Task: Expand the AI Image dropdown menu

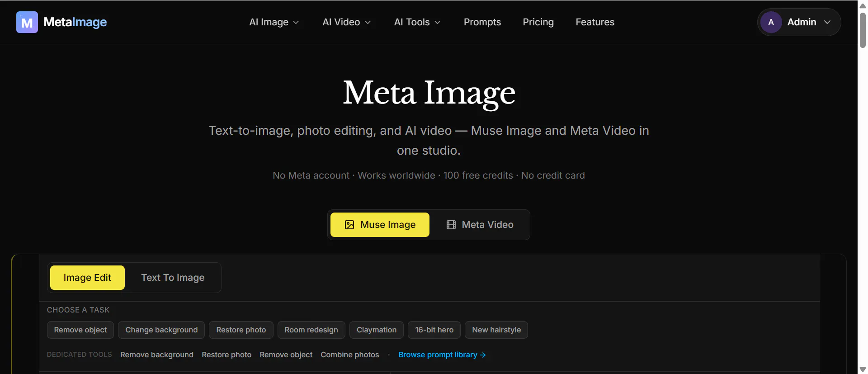Action: pos(274,22)
